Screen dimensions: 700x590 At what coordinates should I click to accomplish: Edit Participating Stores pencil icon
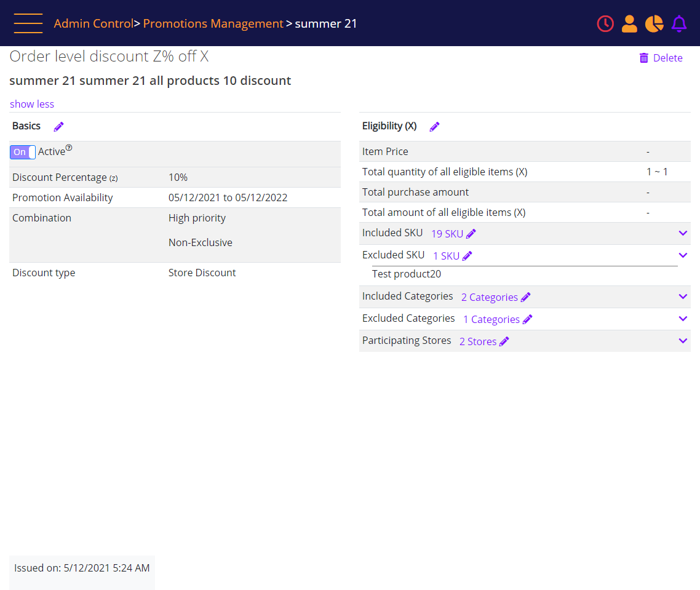coord(504,341)
